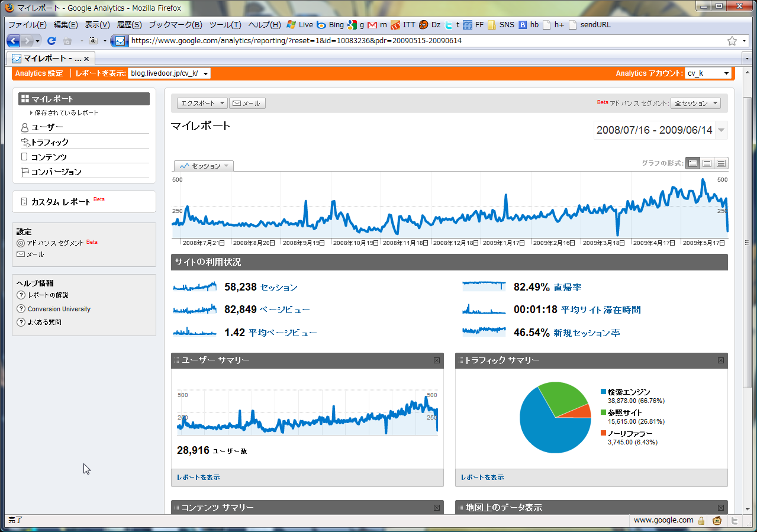This screenshot has width=757, height=532.
Task: Open the 編集(E) menu
Action: (x=66, y=25)
